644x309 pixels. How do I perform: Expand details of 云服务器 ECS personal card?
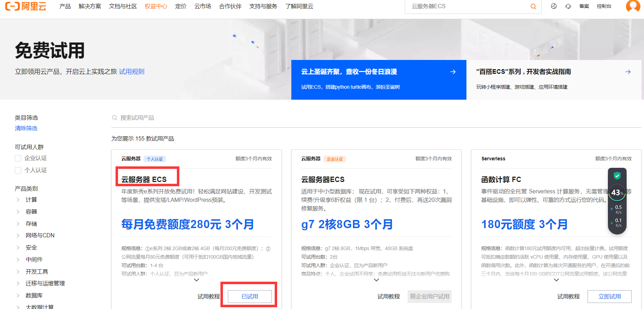click(x=196, y=280)
